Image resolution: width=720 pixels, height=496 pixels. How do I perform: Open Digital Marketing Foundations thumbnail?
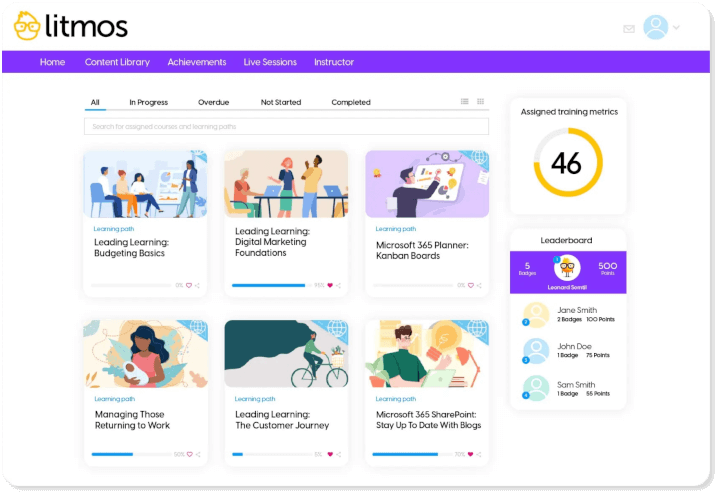tap(286, 184)
